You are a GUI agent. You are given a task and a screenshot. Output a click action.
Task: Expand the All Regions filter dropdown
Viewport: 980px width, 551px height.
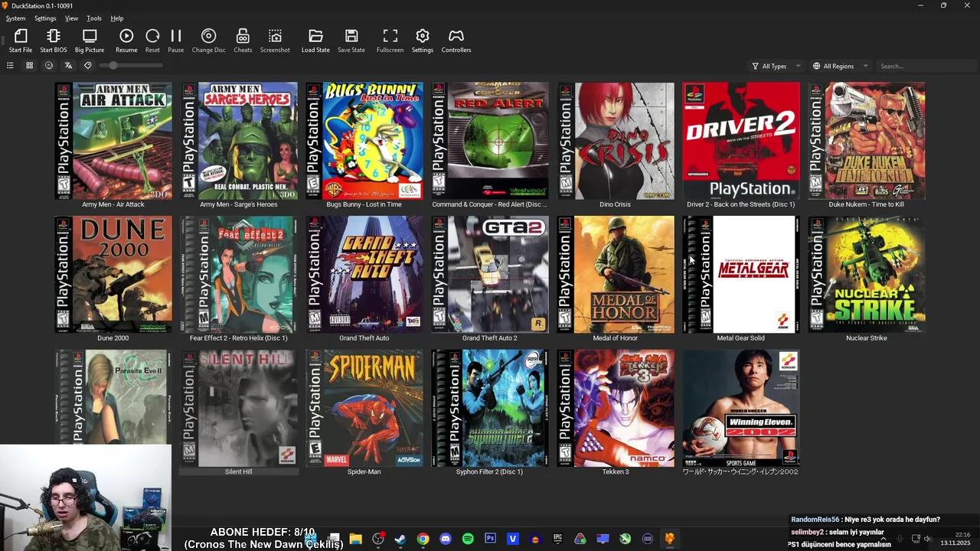(x=840, y=66)
